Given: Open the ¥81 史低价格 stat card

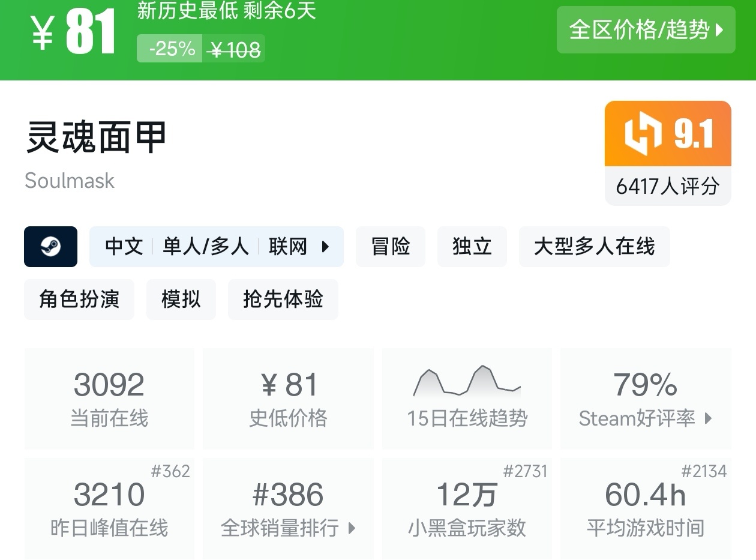Looking at the screenshot, I should 288,399.
